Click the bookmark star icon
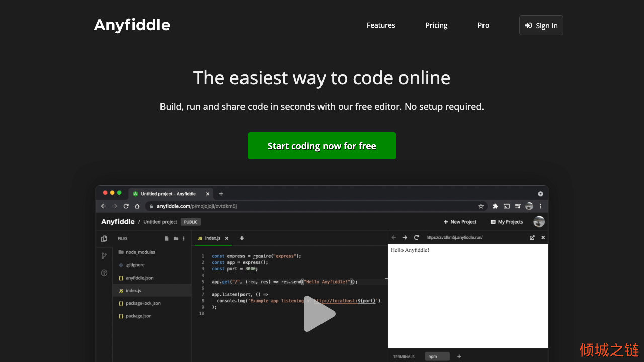The image size is (644, 362). coord(481,206)
